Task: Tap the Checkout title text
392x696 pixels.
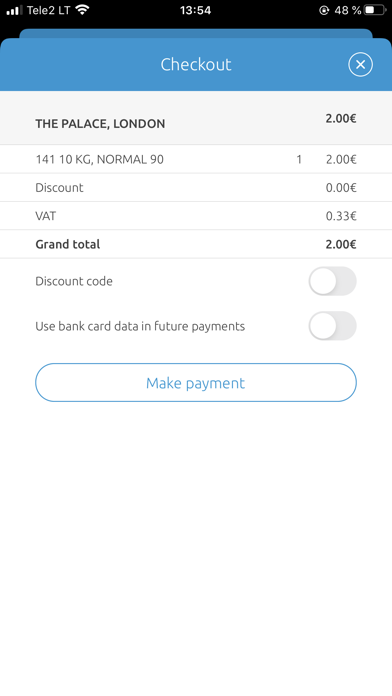Action: tap(196, 65)
